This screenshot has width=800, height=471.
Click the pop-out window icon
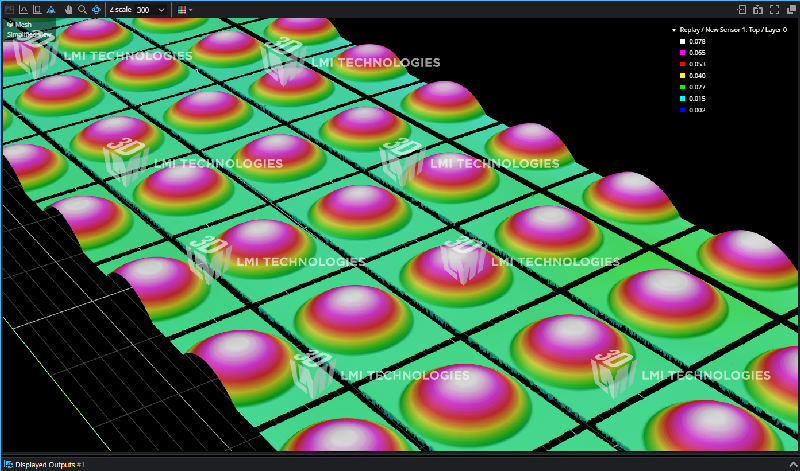791,10
